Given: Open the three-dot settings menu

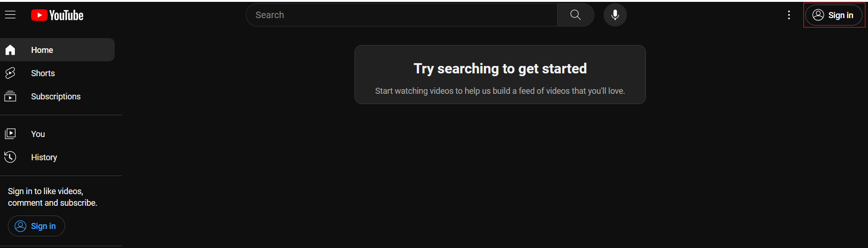Looking at the screenshot, I should pyautogui.click(x=789, y=15).
